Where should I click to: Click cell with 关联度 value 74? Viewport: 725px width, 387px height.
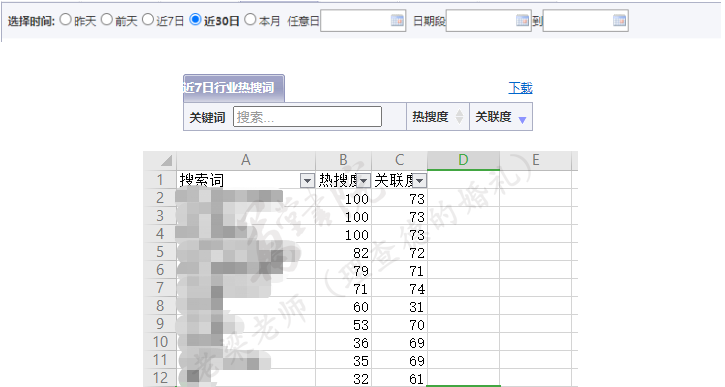click(399, 289)
